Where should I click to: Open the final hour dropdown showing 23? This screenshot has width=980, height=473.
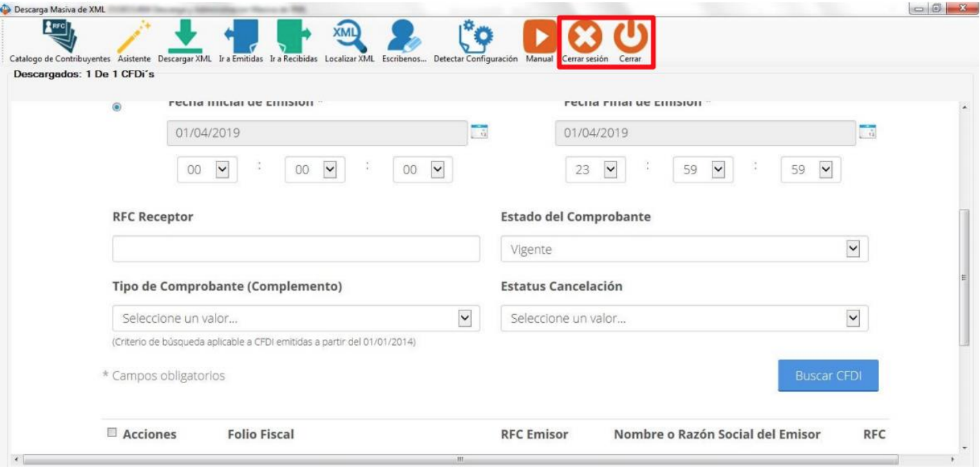pos(609,169)
